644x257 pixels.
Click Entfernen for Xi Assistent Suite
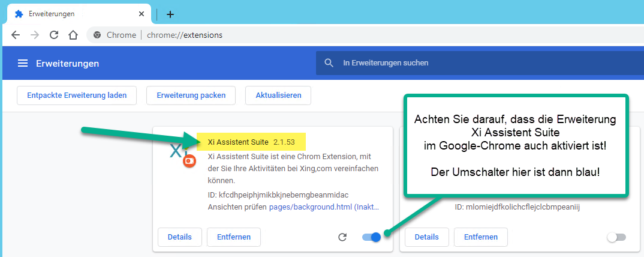(x=234, y=237)
